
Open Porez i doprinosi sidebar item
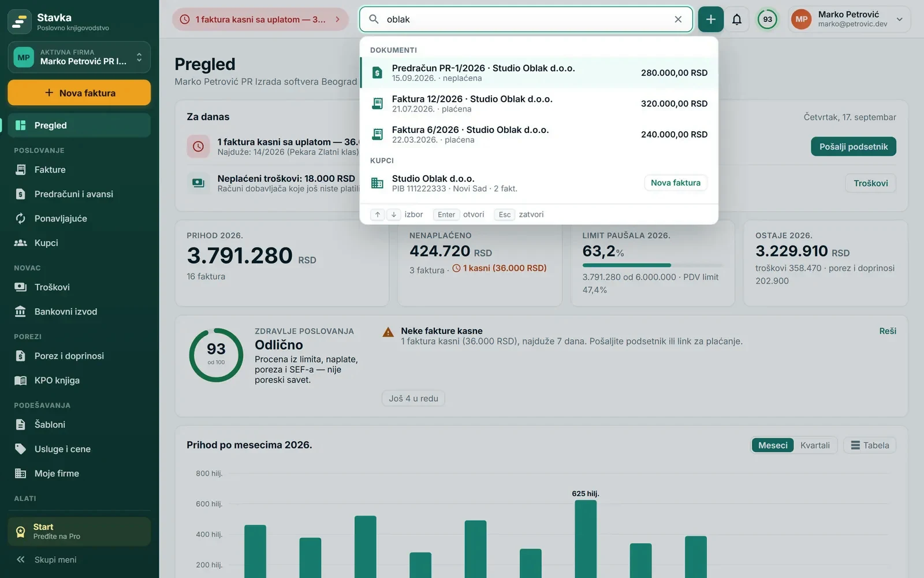coord(79,356)
